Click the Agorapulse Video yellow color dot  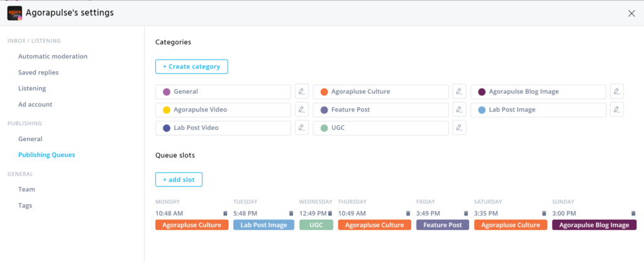[167, 110]
